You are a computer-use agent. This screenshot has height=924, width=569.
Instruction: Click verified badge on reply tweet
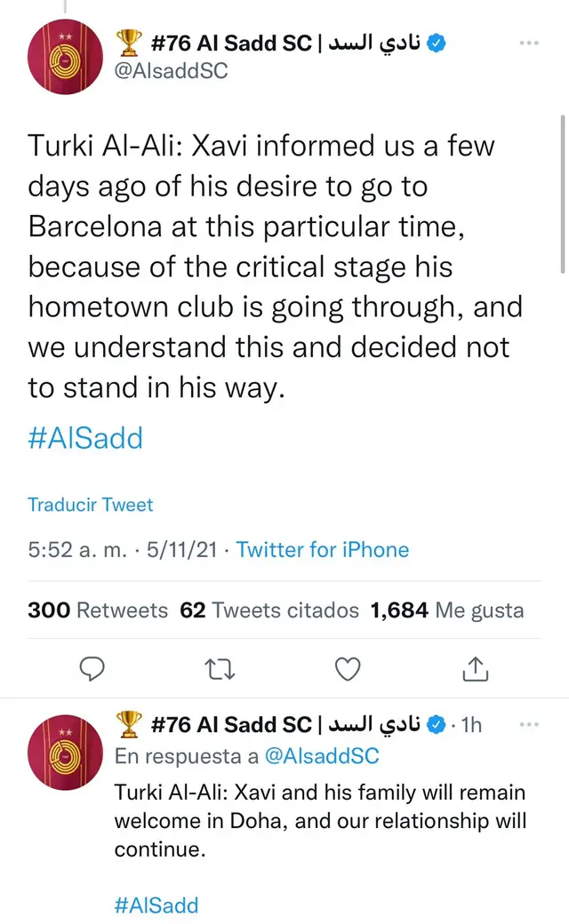[437, 725]
